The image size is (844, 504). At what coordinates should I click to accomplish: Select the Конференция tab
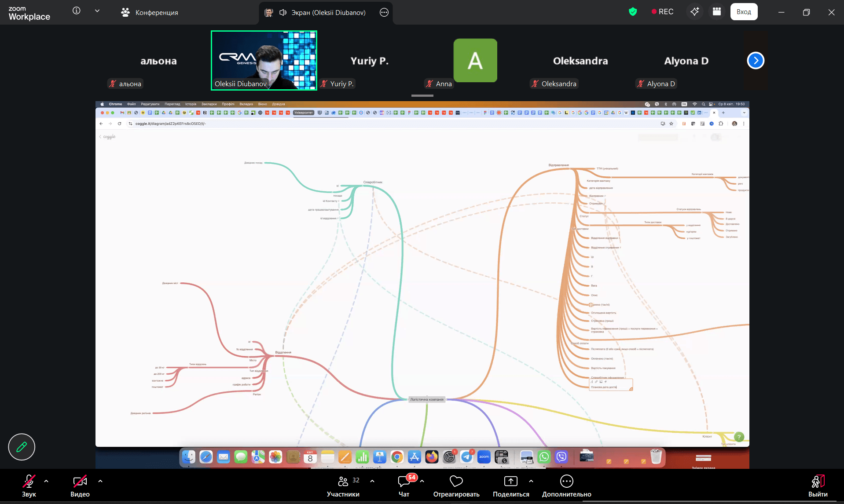pos(150,13)
